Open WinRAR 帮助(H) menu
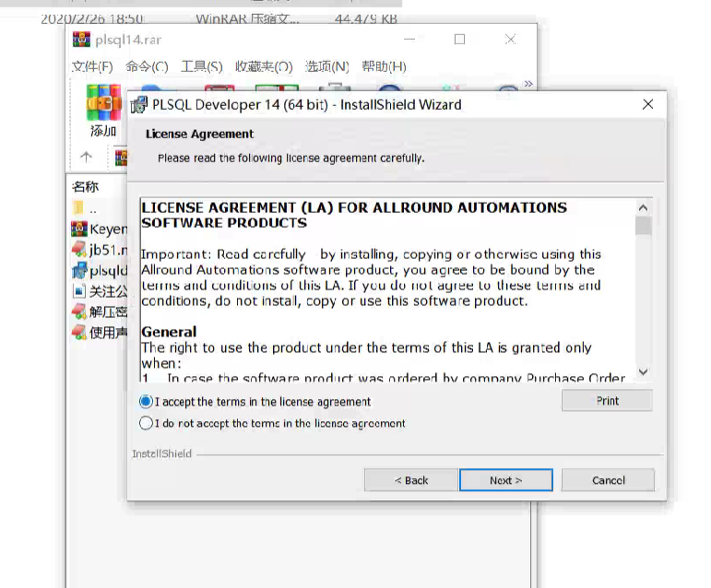711x588 pixels. point(384,66)
